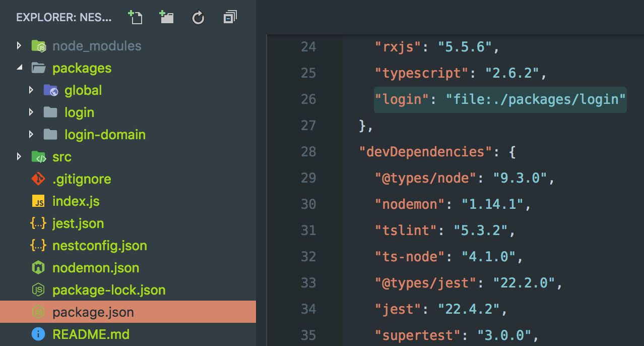Image resolution: width=644 pixels, height=346 pixels.
Task: Click the node icon beside package-lock.json
Action: pyautogui.click(x=38, y=290)
